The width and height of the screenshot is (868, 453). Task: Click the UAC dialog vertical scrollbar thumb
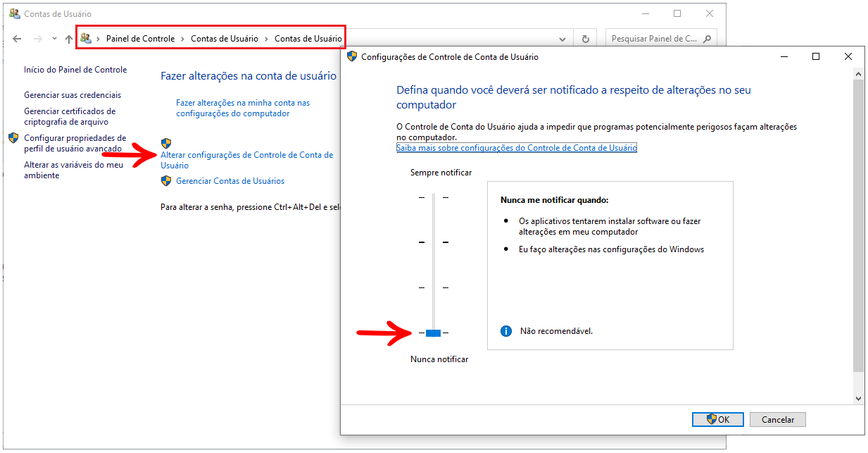pos(858,225)
